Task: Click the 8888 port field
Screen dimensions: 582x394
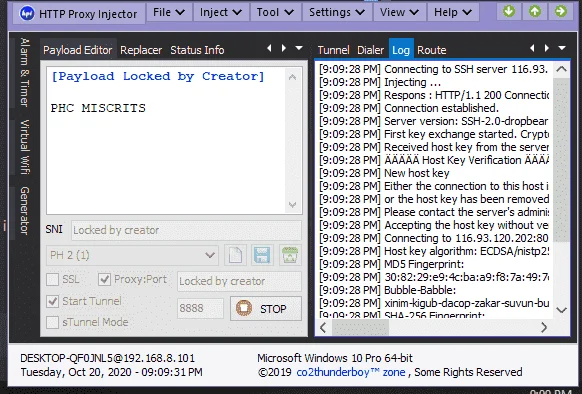Action: tap(200, 308)
